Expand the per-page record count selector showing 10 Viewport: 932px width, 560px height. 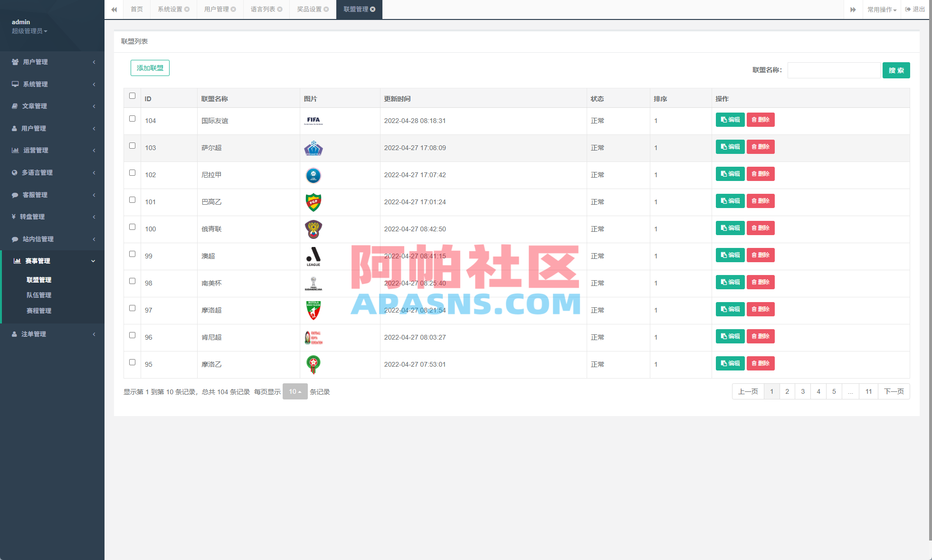click(295, 391)
